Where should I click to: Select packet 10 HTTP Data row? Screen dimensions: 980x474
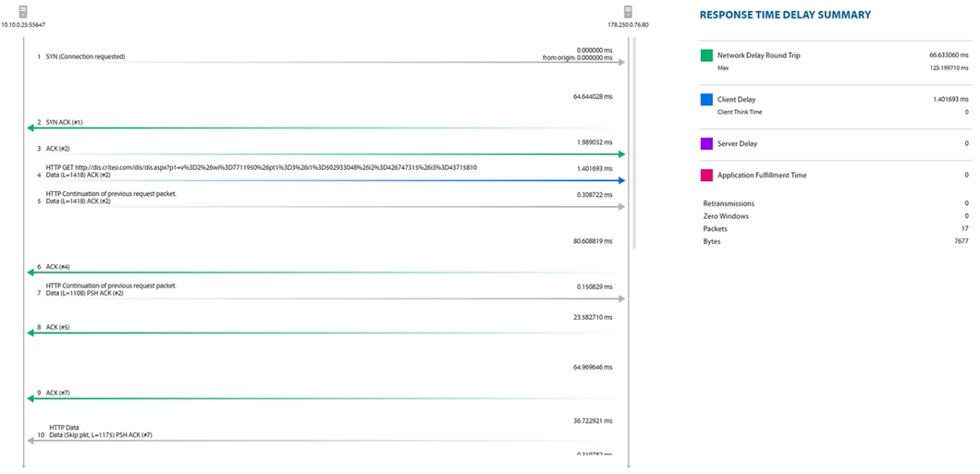point(326,433)
